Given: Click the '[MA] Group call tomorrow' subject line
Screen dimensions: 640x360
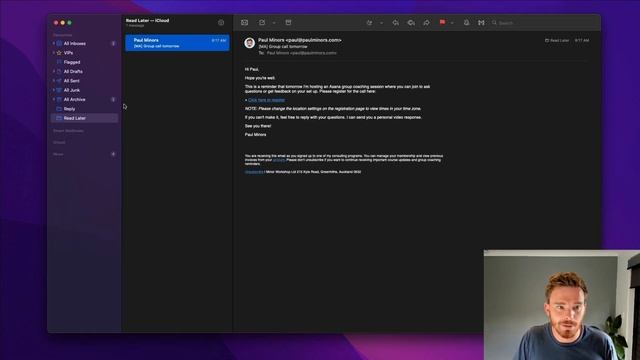Looking at the screenshot, I should tap(283, 47).
